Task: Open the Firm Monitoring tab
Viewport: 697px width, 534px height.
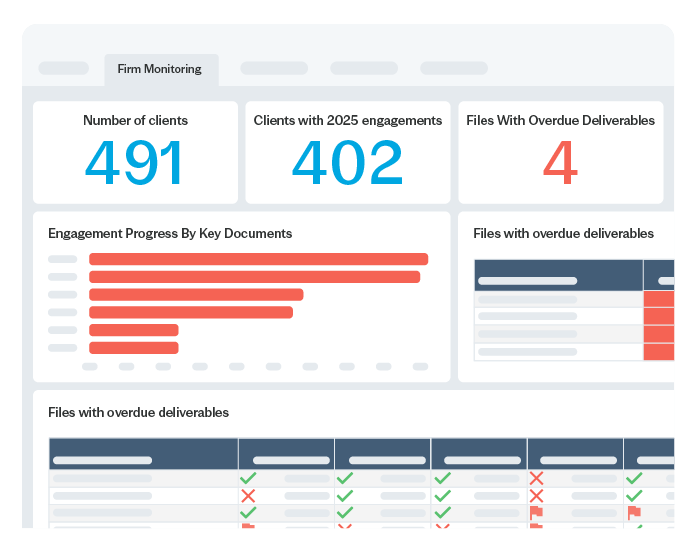Action: coord(160,69)
